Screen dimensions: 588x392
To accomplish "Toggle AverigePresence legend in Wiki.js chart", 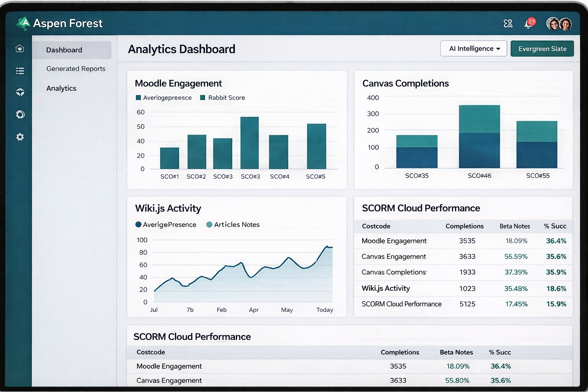I will pos(166,225).
